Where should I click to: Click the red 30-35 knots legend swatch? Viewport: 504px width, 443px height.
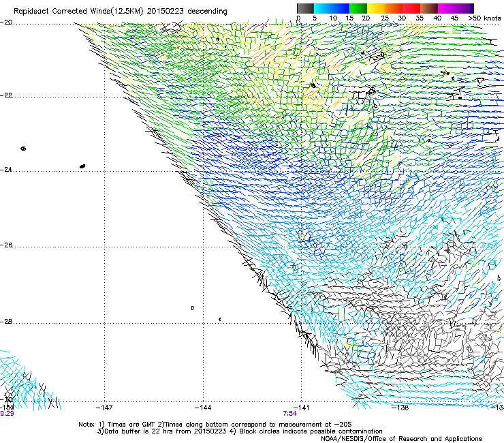coord(411,8)
